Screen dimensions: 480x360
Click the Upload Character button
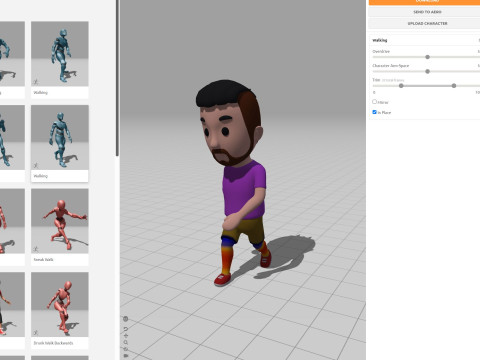point(424,24)
